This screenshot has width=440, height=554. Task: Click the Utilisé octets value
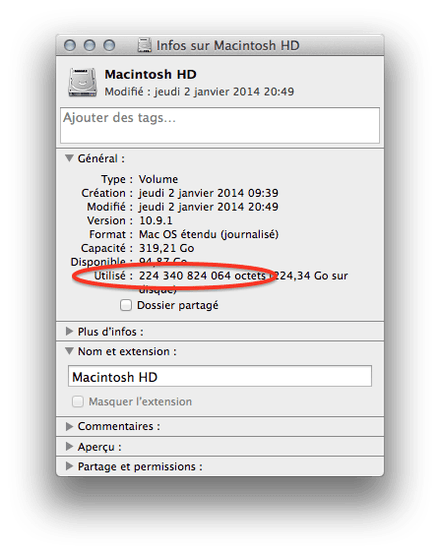(x=202, y=276)
